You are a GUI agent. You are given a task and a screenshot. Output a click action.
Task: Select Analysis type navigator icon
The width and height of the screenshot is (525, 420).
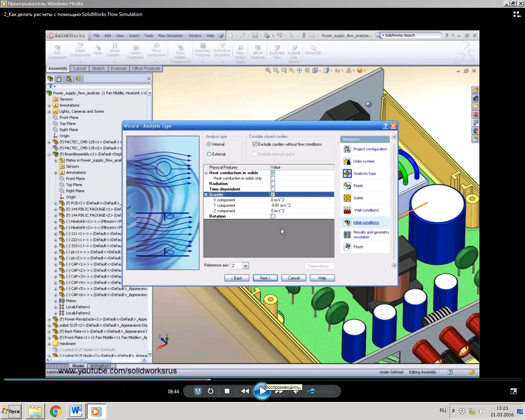click(347, 173)
